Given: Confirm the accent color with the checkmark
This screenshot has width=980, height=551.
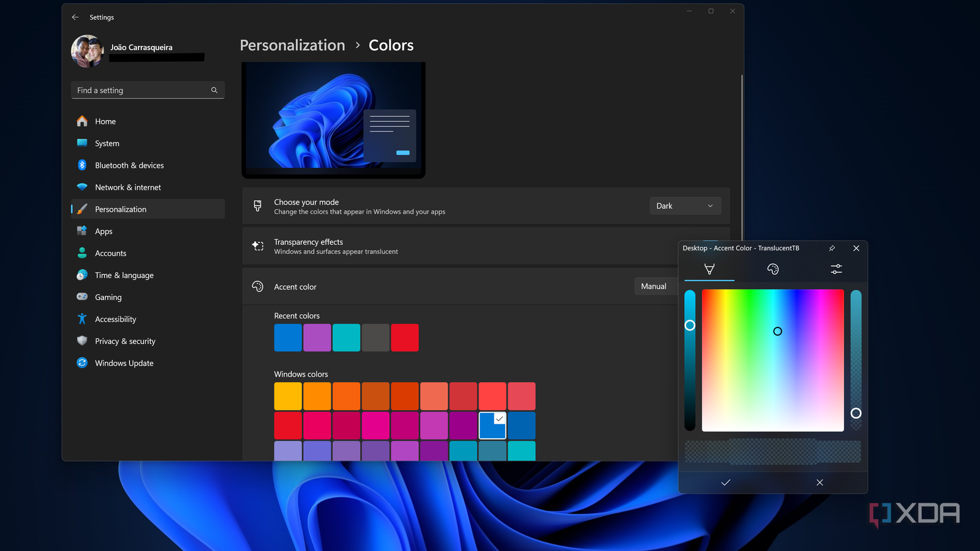Looking at the screenshot, I should click(726, 482).
